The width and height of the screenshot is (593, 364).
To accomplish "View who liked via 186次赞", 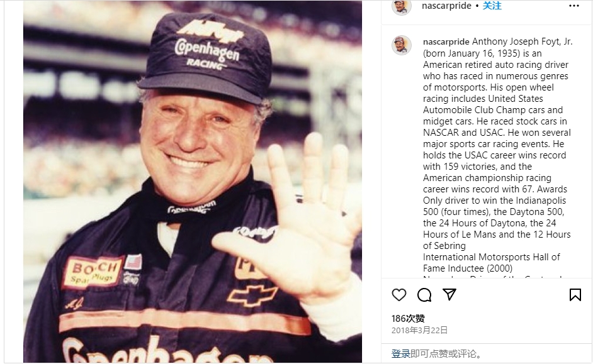I will click(x=408, y=319).
